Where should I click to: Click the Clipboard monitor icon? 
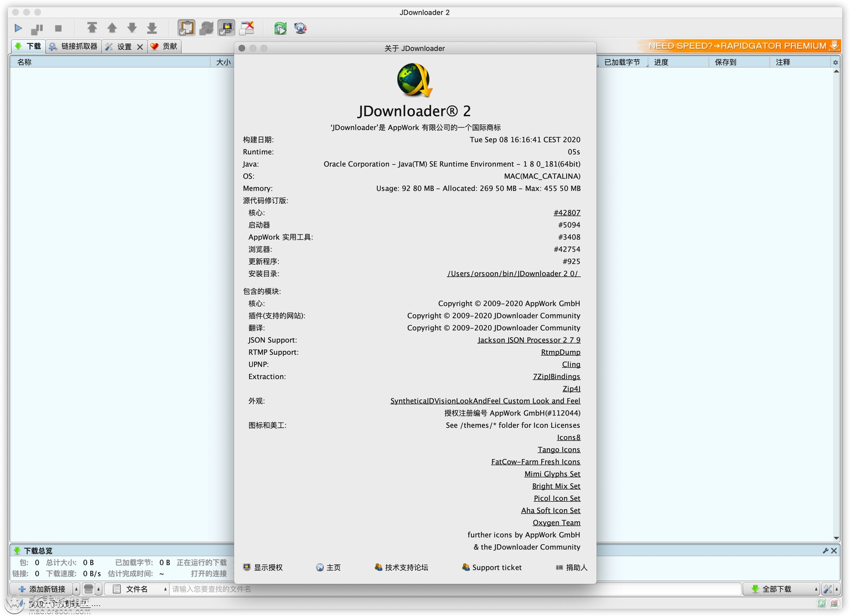click(187, 27)
